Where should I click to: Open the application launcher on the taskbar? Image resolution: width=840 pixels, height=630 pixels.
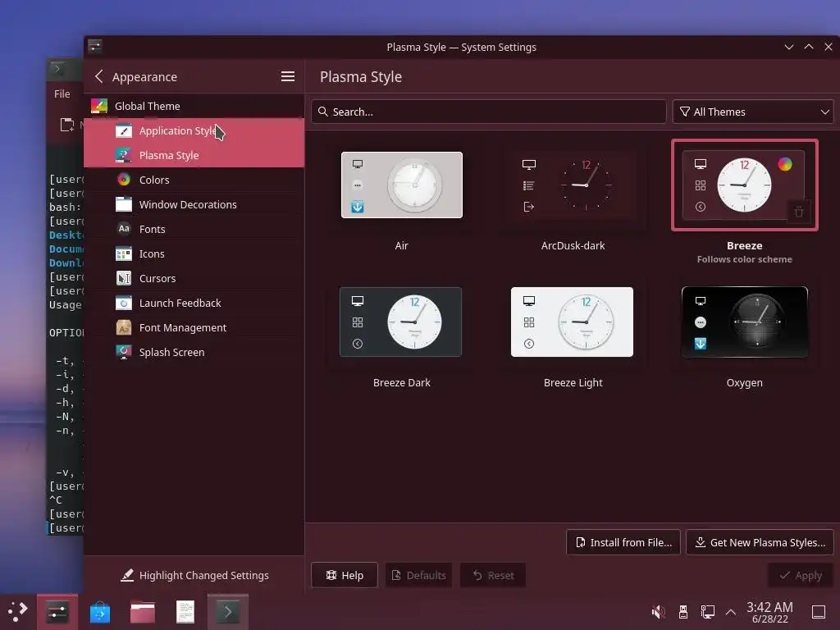click(x=18, y=611)
